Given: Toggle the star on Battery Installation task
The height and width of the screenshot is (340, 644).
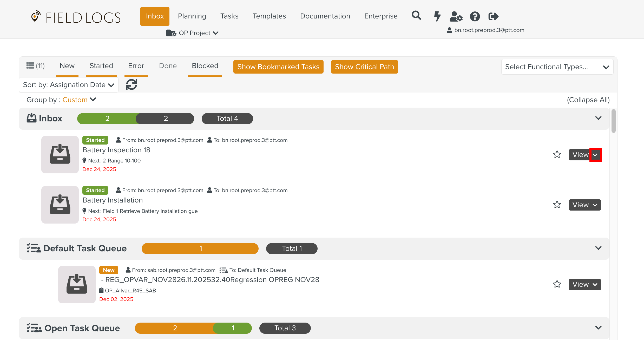Looking at the screenshot, I should coord(557,205).
